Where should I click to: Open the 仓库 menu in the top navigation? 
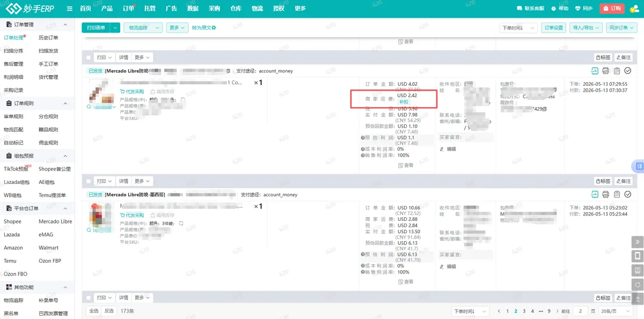[236, 9]
